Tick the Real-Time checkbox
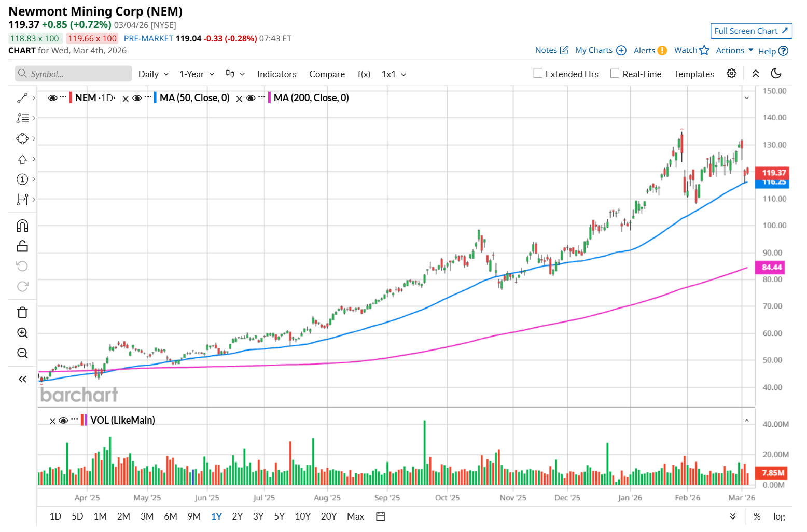This screenshot has width=807, height=532. 615,74
